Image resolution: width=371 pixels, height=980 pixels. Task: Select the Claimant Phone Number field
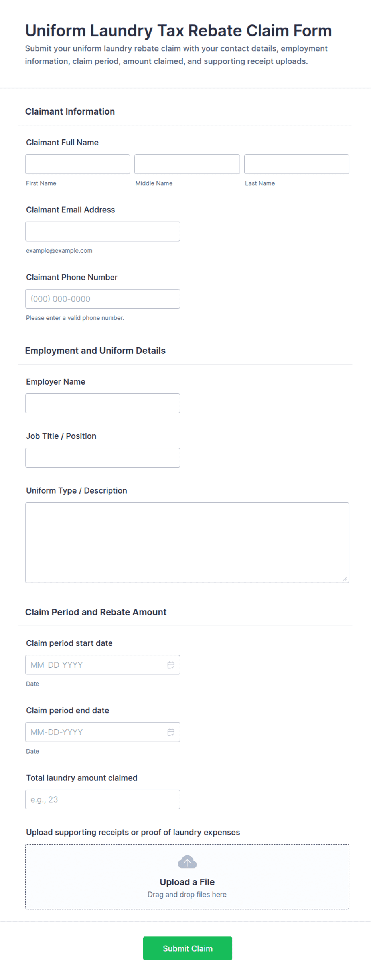point(103,299)
